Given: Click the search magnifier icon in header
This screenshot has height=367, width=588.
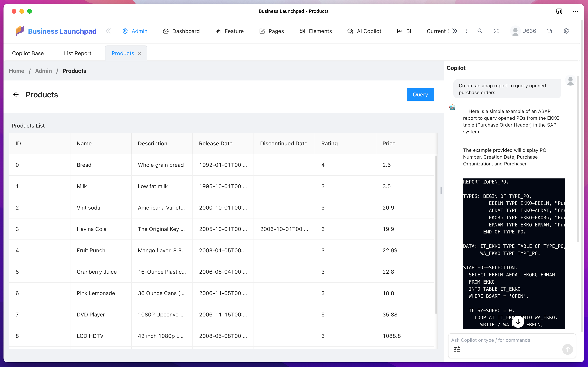Looking at the screenshot, I should (480, 31).
